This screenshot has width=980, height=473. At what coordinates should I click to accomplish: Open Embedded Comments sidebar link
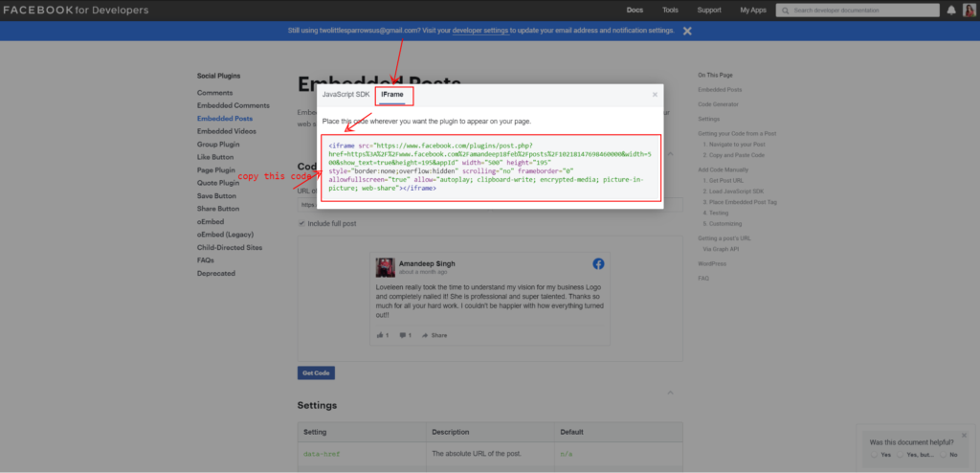point(234,105)
